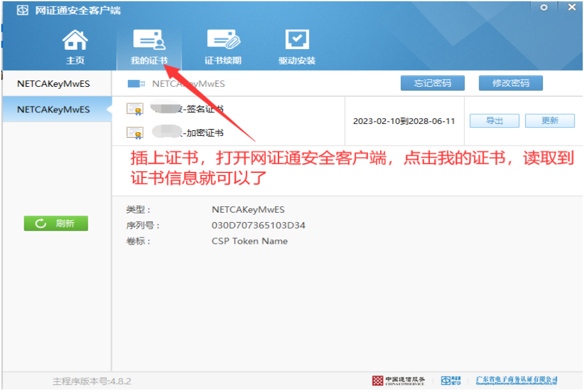Click the 网证通 app logo in title bar
The image size is (584, 392).
[x=22, y=11]
